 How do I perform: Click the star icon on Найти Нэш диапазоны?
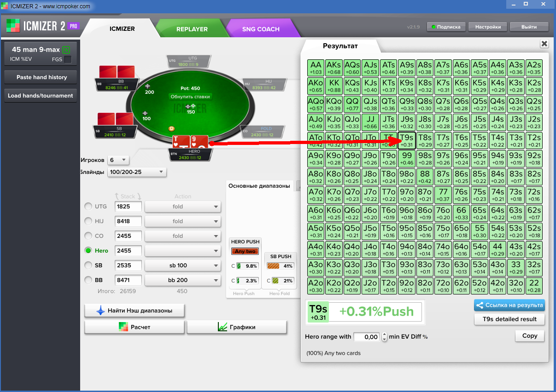[x=100, y=311]
